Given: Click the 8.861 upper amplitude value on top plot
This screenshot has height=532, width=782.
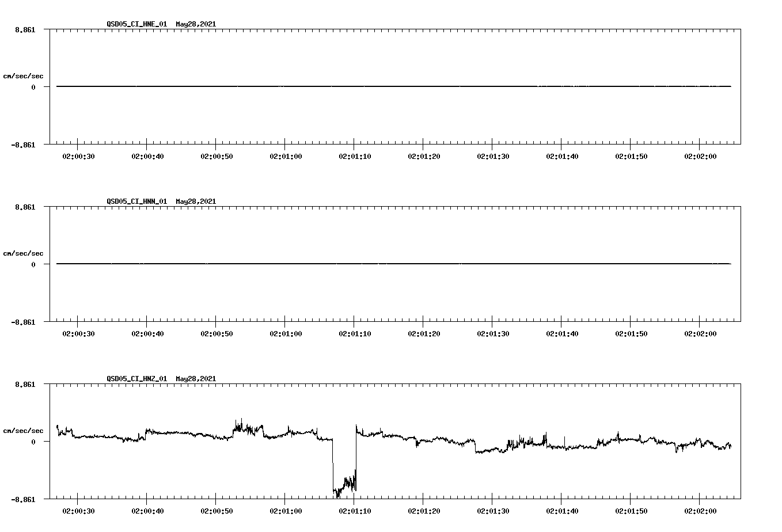Looking at the screenshot, I should (x=25, y=29).
